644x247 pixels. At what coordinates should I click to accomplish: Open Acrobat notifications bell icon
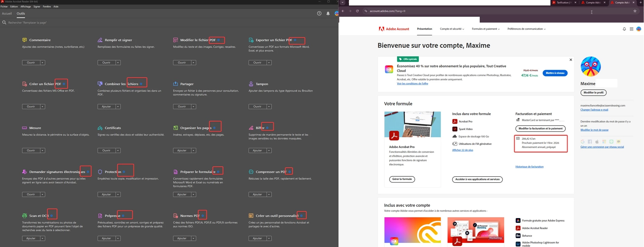pyautogui.click(x=328, y=13)
